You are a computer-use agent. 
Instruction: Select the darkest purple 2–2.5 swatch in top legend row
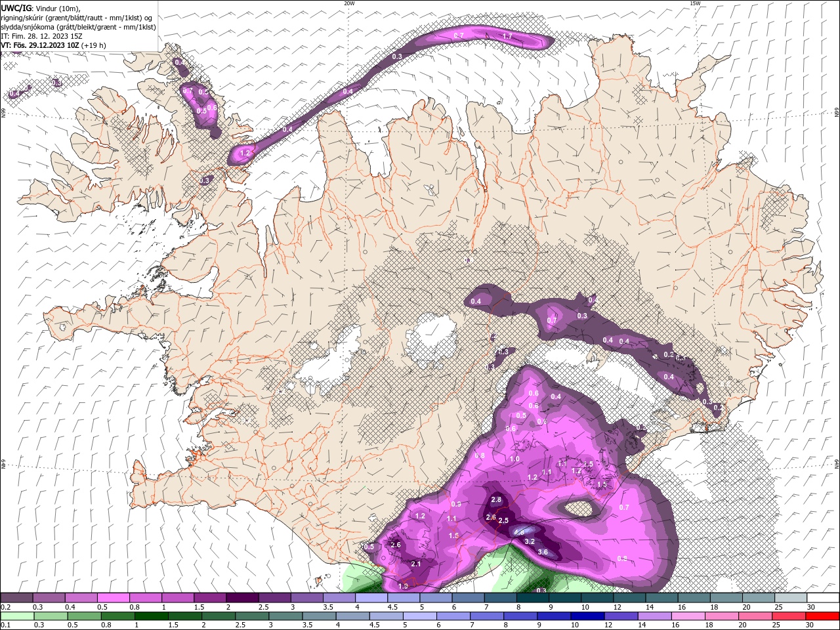tap(241, 598)
